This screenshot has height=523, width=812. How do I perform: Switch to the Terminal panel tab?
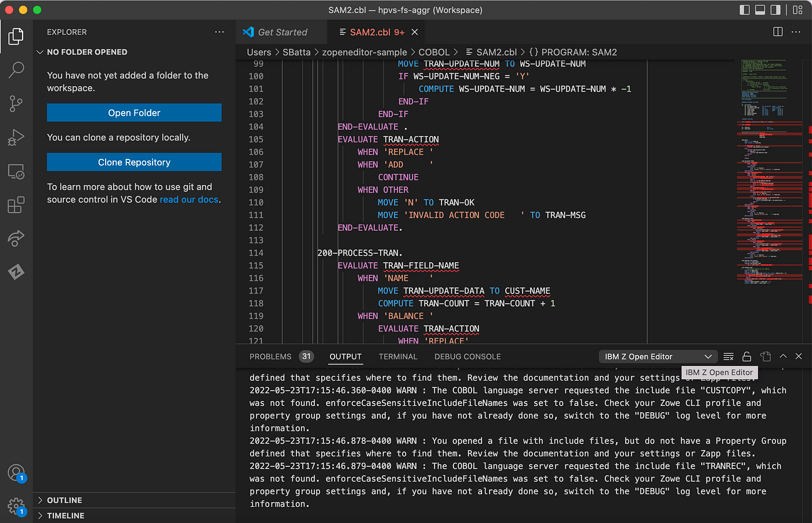[398, 357]
